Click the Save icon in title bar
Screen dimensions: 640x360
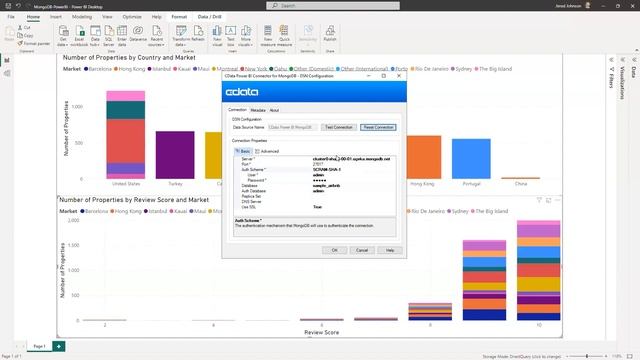tap(8, 6)
